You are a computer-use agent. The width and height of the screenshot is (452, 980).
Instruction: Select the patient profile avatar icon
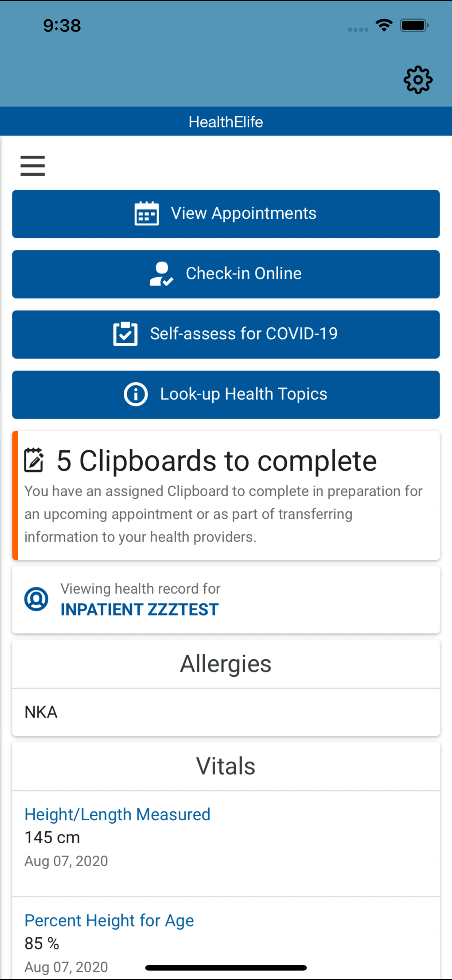36,598
